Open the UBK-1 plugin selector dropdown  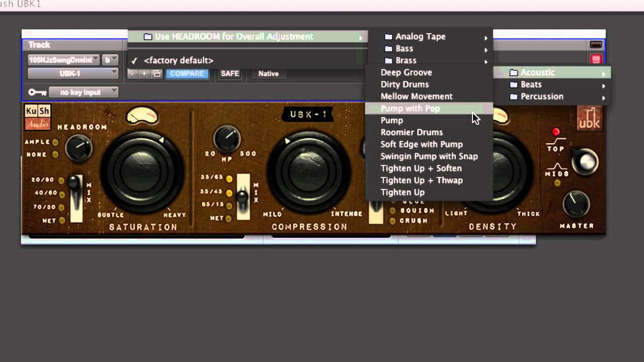(73, 73)
